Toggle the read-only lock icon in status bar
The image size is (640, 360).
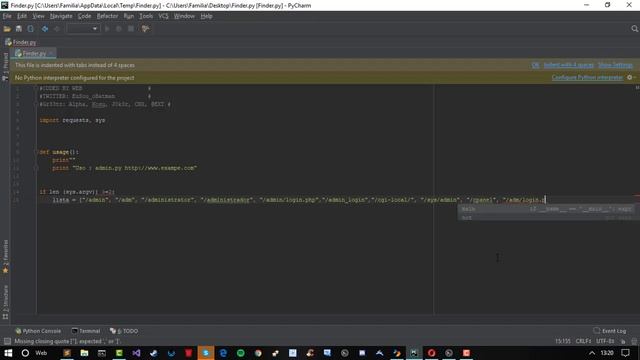tap(623, 341)
